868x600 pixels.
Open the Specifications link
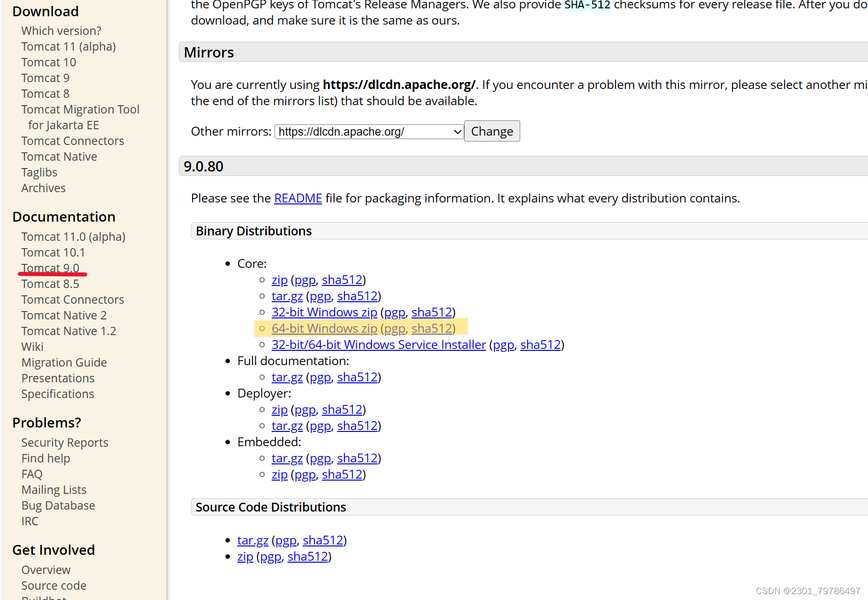click(x=57, y=394)
